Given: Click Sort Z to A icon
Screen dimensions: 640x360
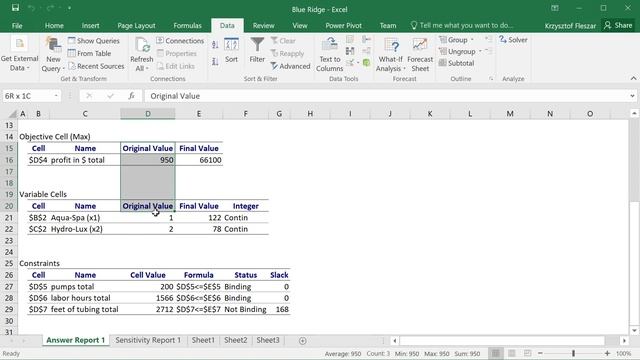Looking at the screenshot, I should pos(215,62).
